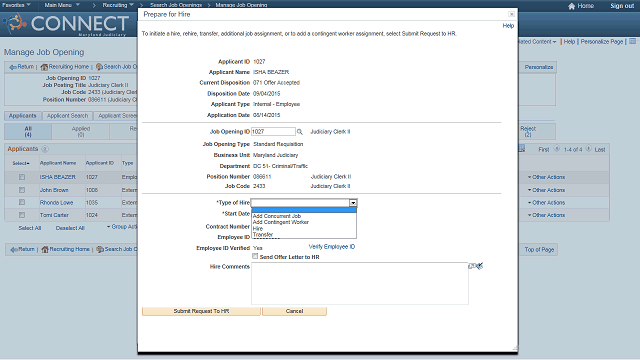Expand the Type of Hire dropdown arrow

click(353, 203)
